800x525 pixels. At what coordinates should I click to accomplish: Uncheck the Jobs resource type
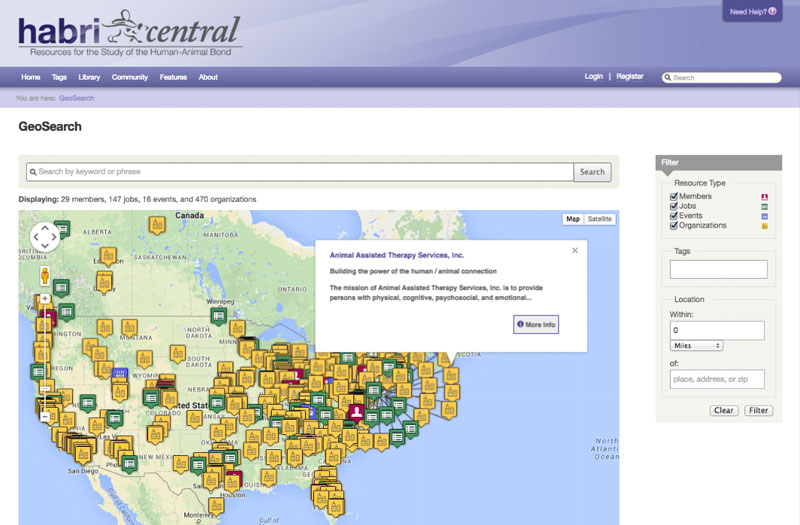coord(673,206)
